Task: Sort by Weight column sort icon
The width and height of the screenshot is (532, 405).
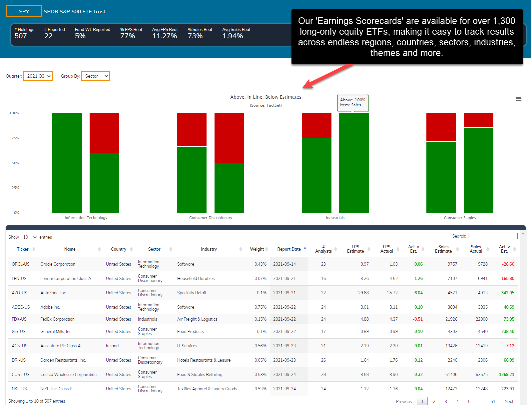Action: [x=266, y=249]
